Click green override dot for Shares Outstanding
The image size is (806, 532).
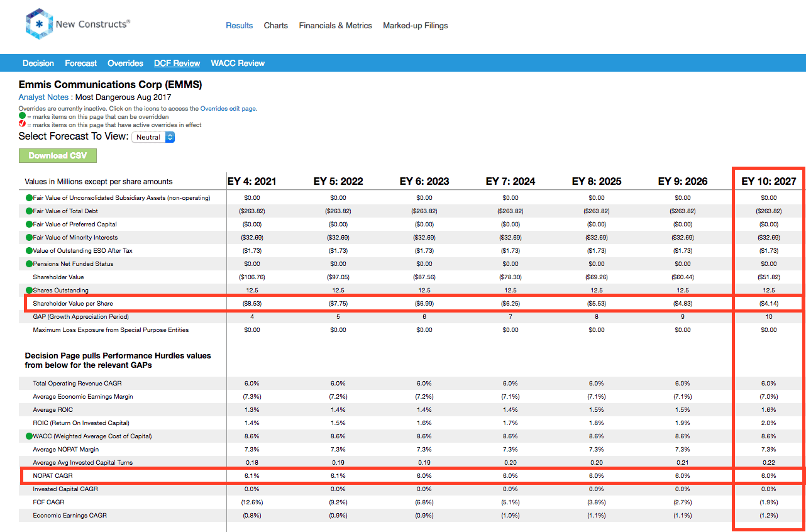coord(29,291)
